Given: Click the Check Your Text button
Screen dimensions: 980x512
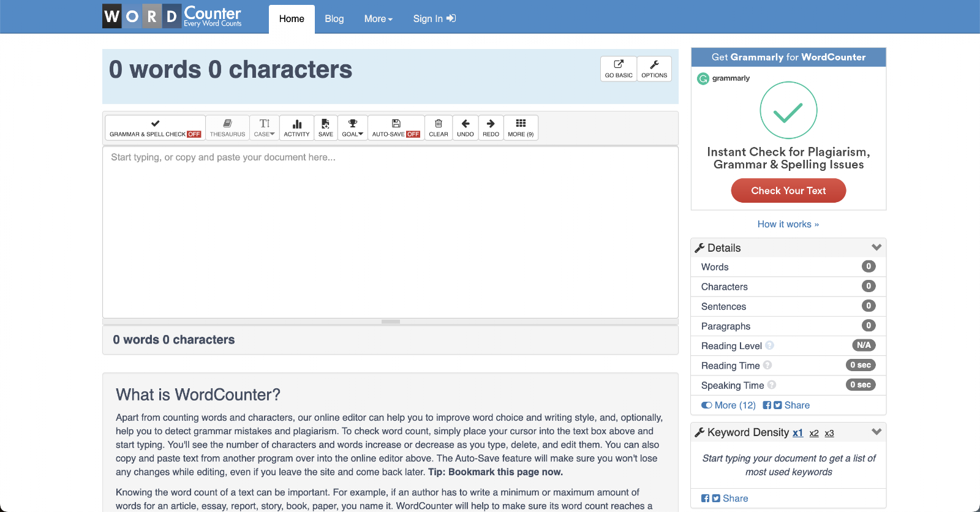Looking at the screenshot, I should coord(788,190).
